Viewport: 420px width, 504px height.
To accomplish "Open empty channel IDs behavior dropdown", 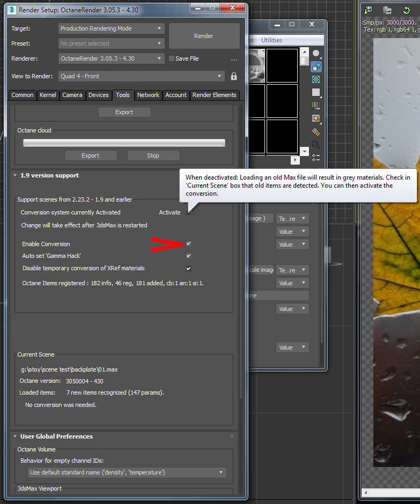I will pos(127,472).
